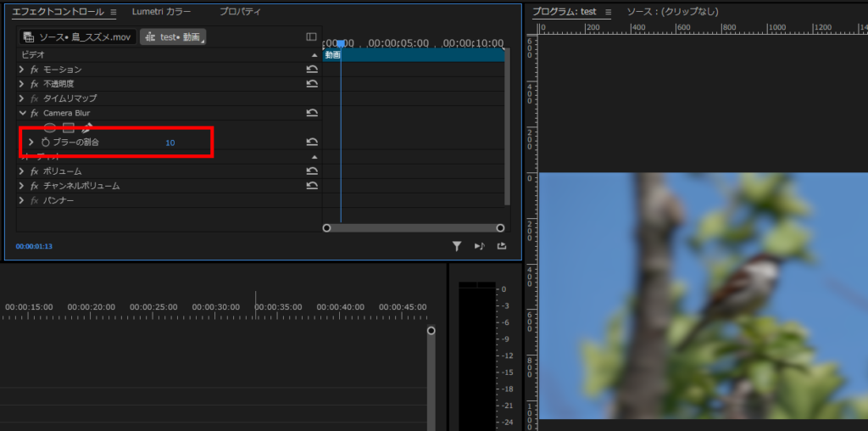
Task: Switch to the Lumetri カラー tab
Action: (x=161, y=12)
